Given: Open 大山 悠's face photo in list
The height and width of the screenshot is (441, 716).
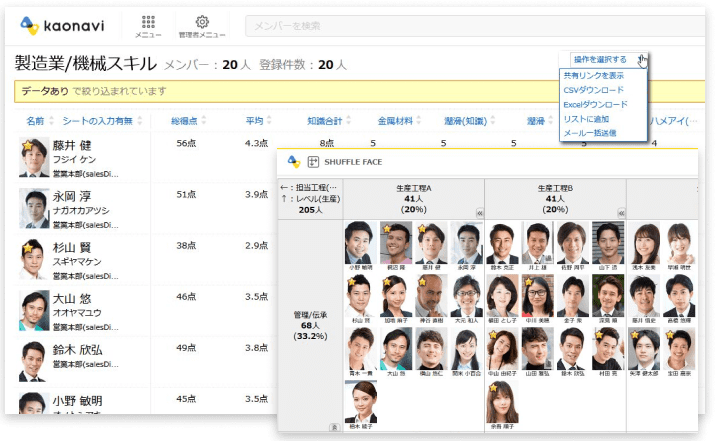Looking at the screenshot, I should coord(34,311).
